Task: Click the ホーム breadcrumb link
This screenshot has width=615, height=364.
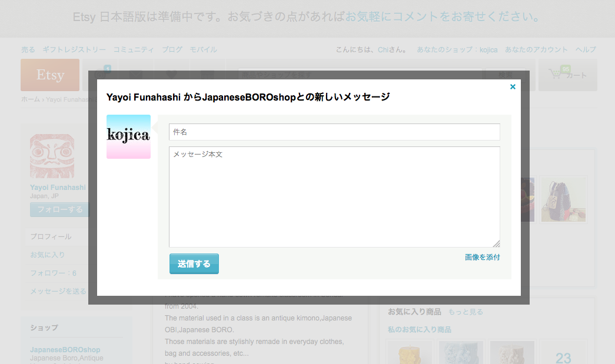Action: (x=31, y=99)
